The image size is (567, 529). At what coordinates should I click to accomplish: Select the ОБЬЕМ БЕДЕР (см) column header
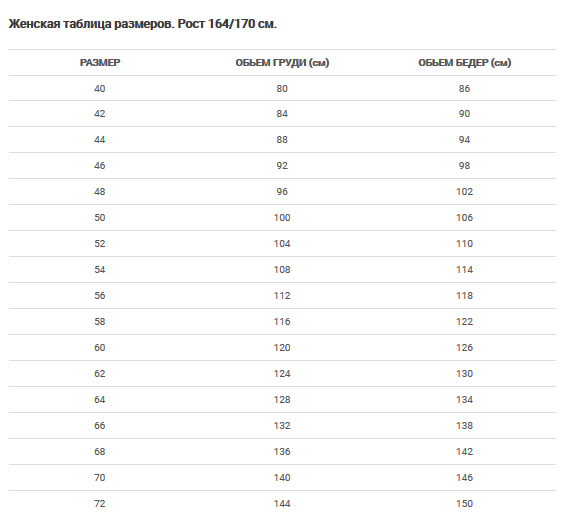464,63
